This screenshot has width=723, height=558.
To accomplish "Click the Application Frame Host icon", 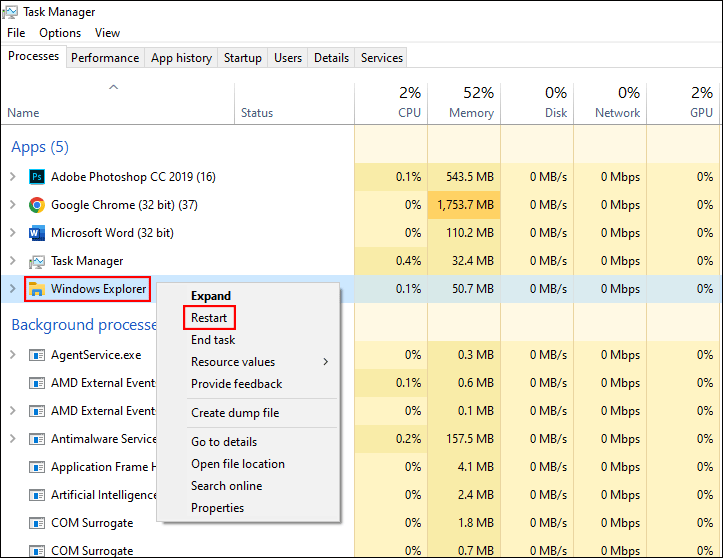I will click(37, 467).
